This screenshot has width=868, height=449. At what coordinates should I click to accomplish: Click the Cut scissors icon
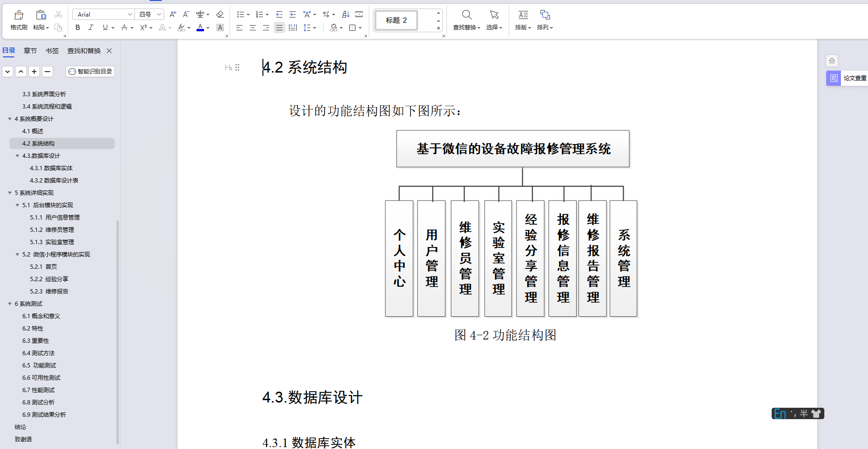58,14
